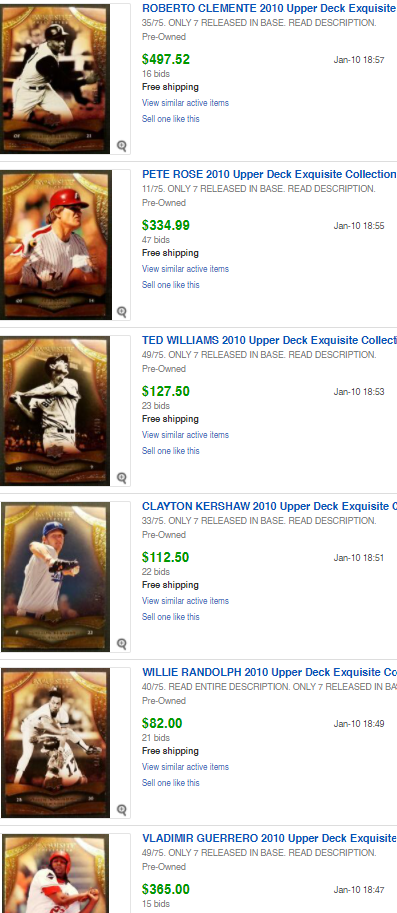Click the Willie Randolph card thumbnail image
Screen dimensions: 397x913
pos(55,742)
